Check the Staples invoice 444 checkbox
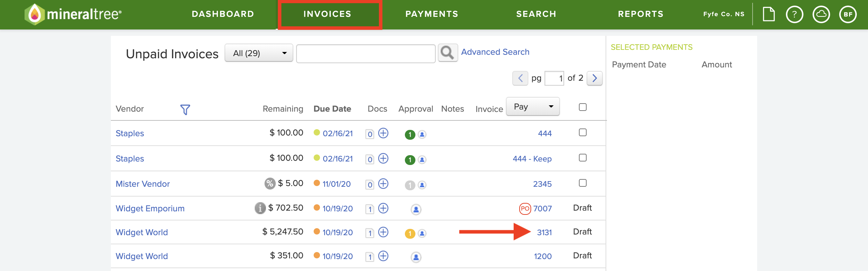The width and height of the screenshot is (868, 271). (583, 132)
